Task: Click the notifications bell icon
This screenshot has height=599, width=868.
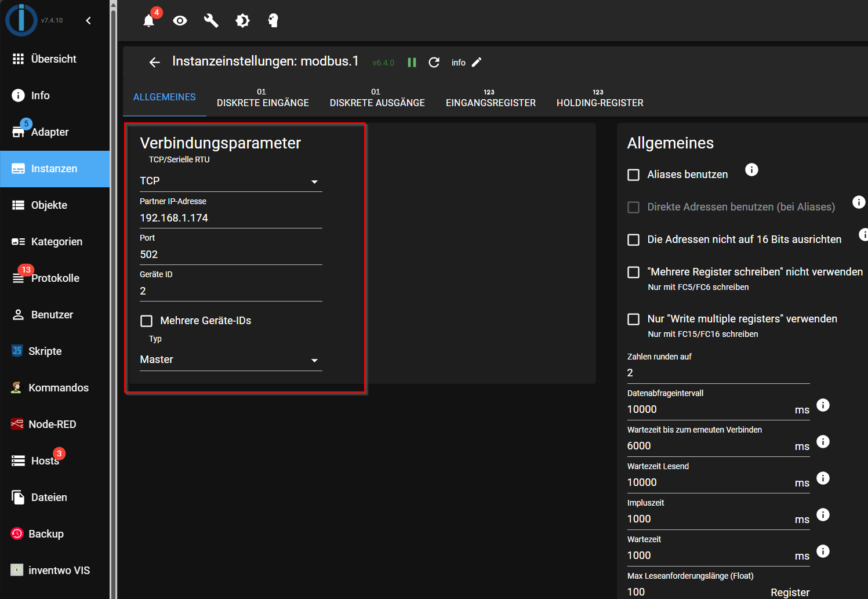Action: [149, 21]
